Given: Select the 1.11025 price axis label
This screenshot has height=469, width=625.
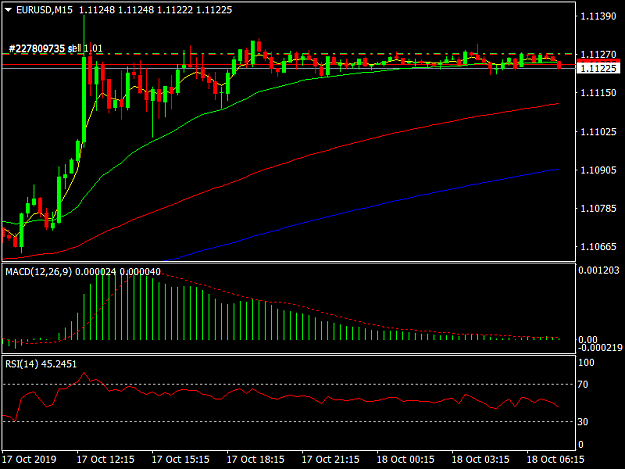Looking at the screenshot, I should (x=598, y=131).
